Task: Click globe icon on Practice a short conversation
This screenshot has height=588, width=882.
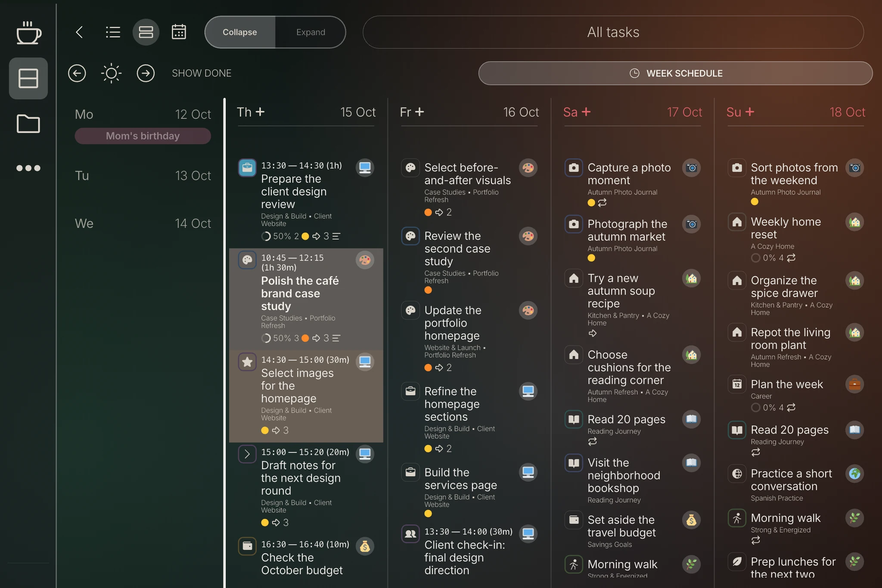Action: 855,474
